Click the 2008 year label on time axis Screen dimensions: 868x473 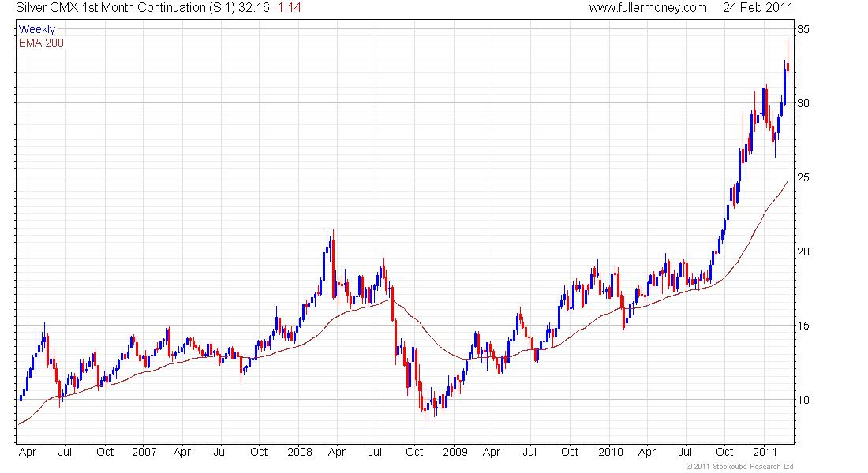pos(300,452)
